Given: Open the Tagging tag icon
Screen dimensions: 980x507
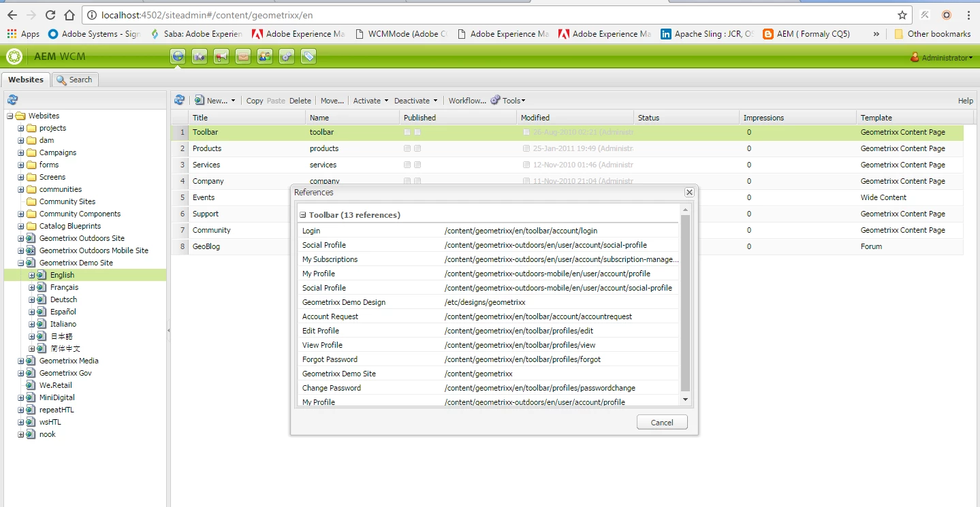Looking at the screenshot, I should tap(309, 56).
